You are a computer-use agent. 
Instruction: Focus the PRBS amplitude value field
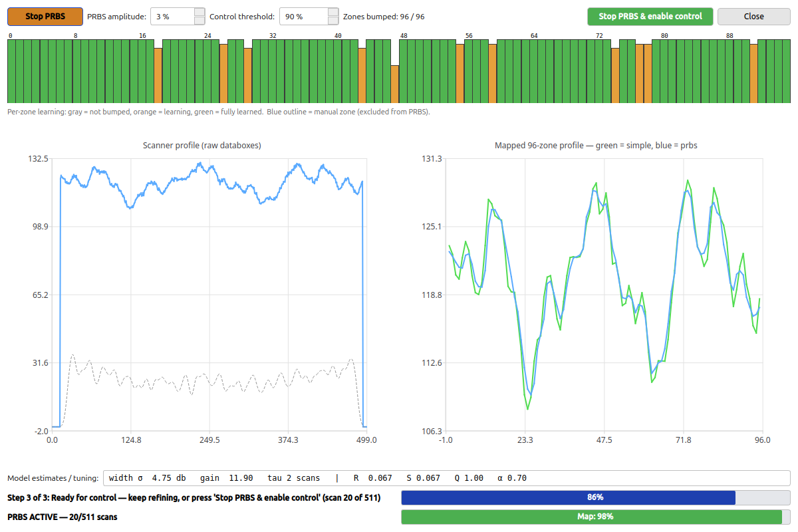pyautogui.click(x=172, y=16)
